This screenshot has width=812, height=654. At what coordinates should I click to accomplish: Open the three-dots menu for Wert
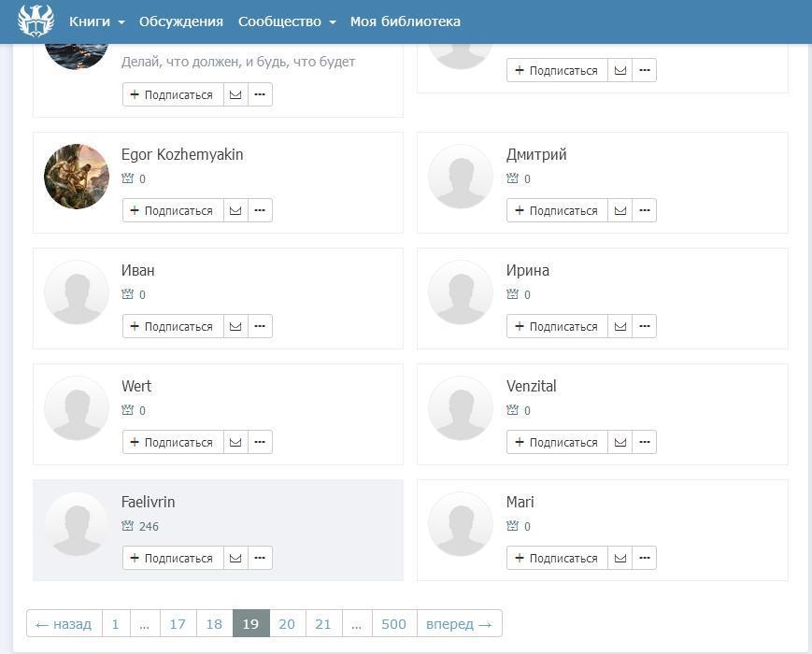click(x=260, y=443)
